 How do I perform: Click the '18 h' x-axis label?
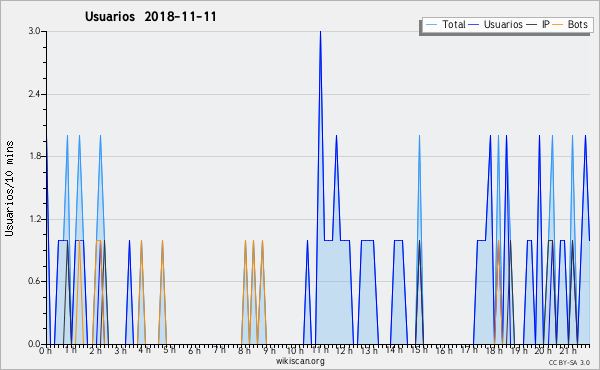[494, 350]
